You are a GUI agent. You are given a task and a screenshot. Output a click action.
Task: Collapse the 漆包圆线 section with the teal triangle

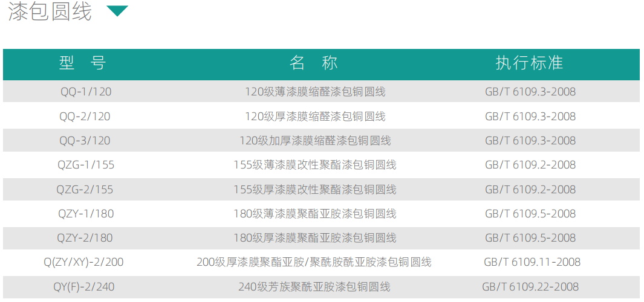[117, 11]
